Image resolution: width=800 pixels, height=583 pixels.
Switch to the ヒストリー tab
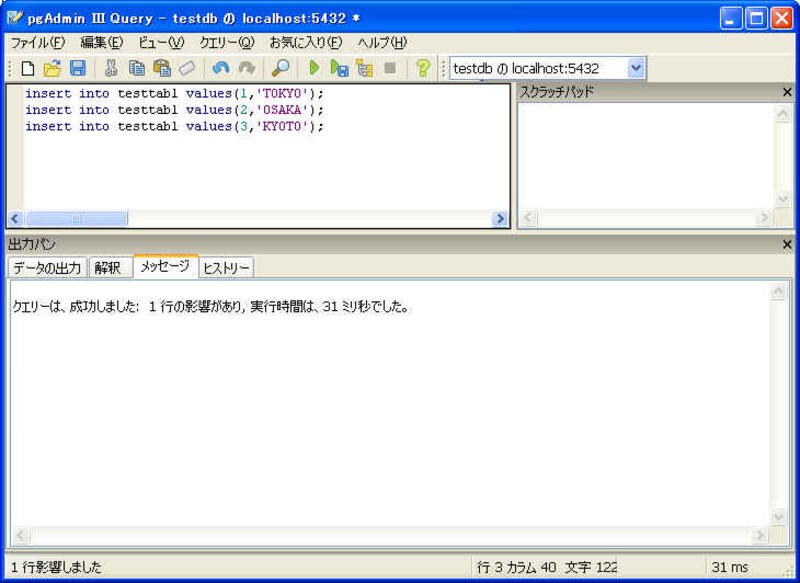click(x=226, y=268)
